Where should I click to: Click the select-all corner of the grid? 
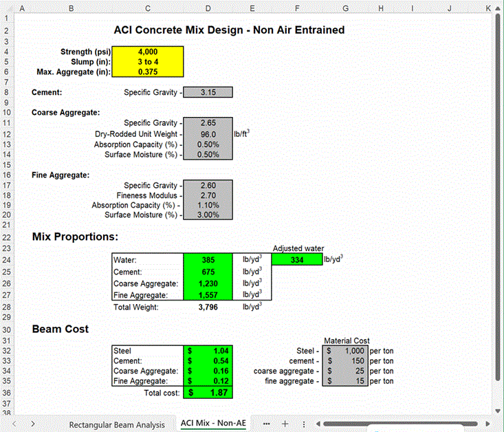(x=8, y=9)
